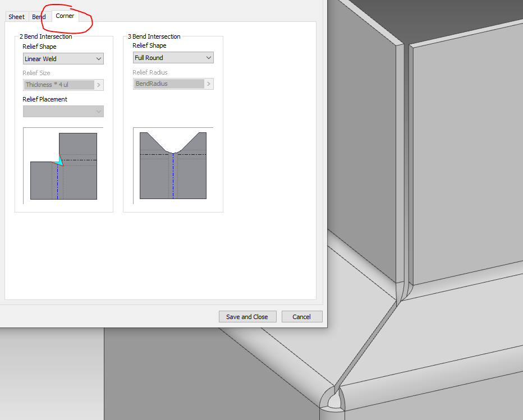
Task: Click the Save and Close button
Action: click(x=247, y=316)
